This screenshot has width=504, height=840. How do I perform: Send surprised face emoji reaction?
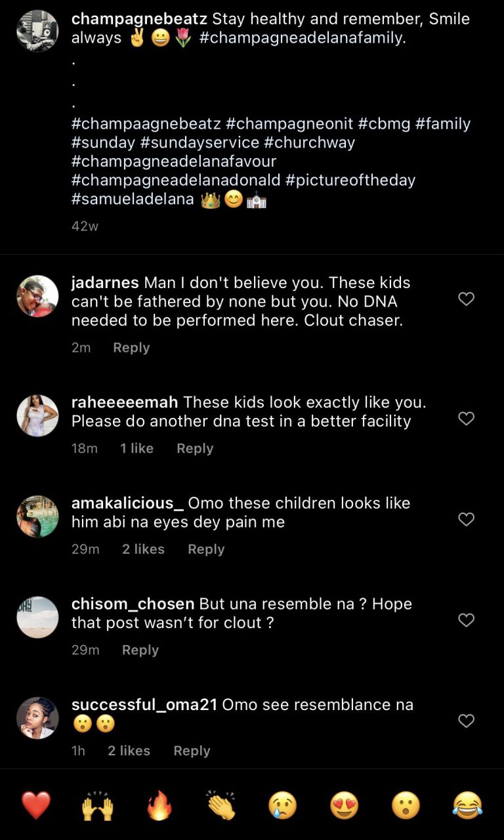406,805
